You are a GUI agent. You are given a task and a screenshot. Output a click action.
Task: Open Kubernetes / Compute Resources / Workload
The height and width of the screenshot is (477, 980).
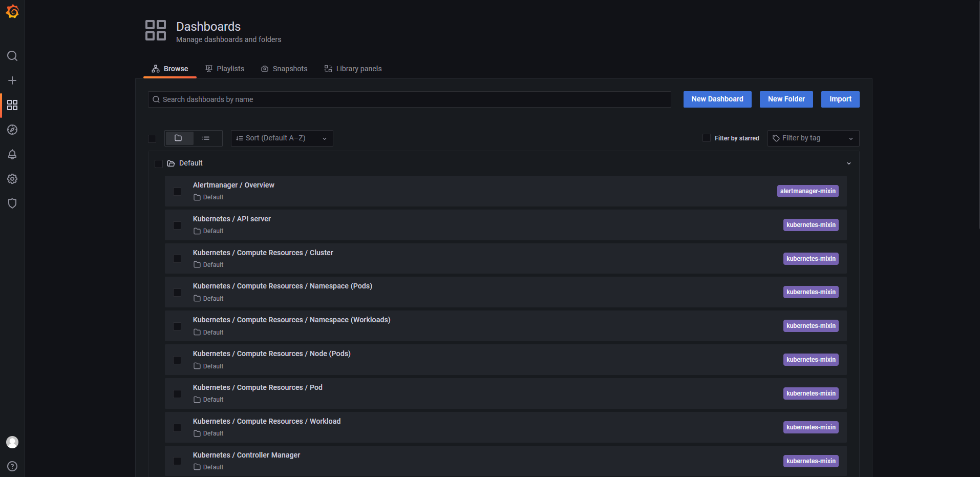pos(267,421)
